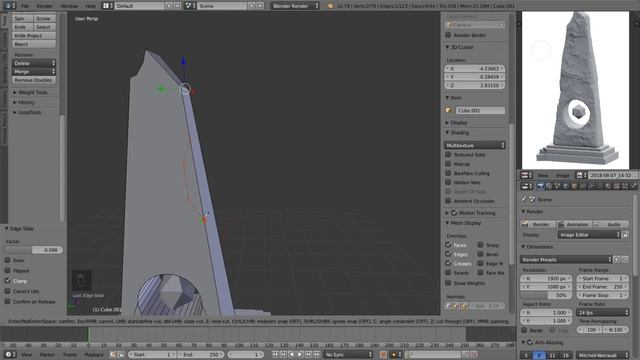This screenshot has width=640, height=360.
Task: Open the Image Editor type selector icon
Action: coord(527,175)
